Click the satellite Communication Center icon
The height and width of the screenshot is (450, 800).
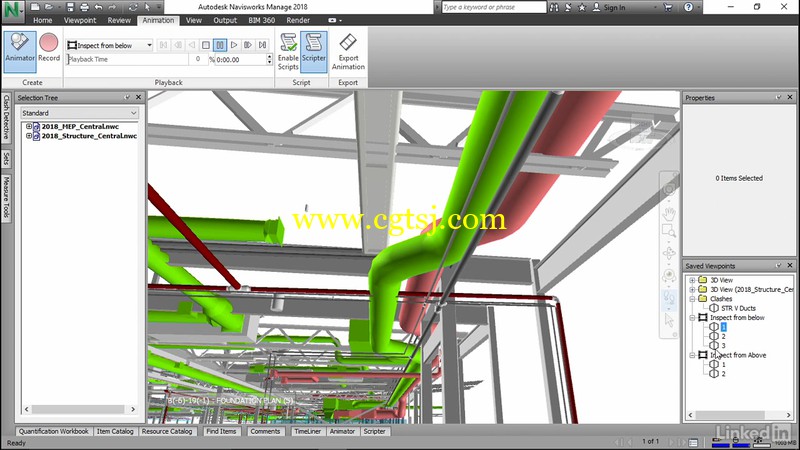click(568, 7)
